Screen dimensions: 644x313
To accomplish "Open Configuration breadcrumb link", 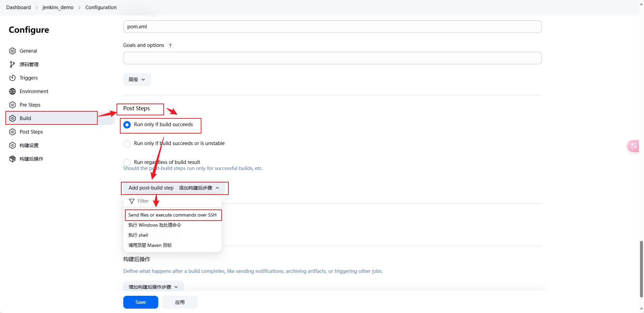I will pyautogui.click(x=101, y=7).
